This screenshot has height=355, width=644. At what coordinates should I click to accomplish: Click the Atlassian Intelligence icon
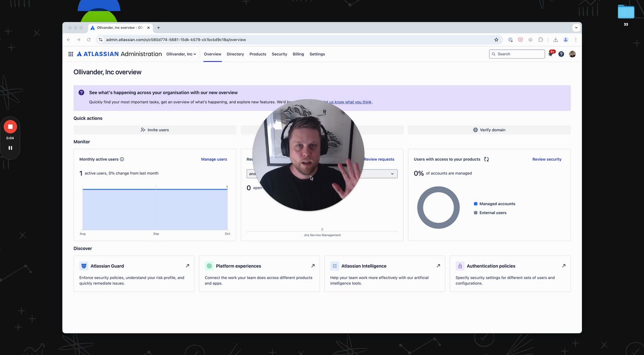[x=335, y=266]
